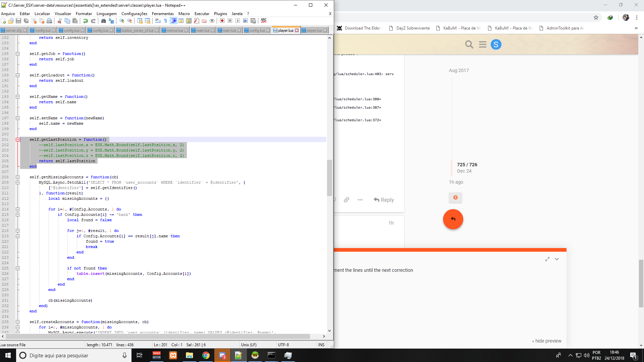This screenshot has height=362, width=644.
Task: Open the Configurações menu
Action: [134, 14]
